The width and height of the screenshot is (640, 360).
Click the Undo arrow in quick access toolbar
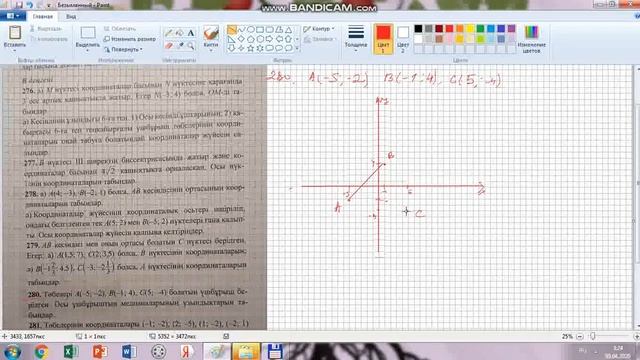tap(29, 5)
